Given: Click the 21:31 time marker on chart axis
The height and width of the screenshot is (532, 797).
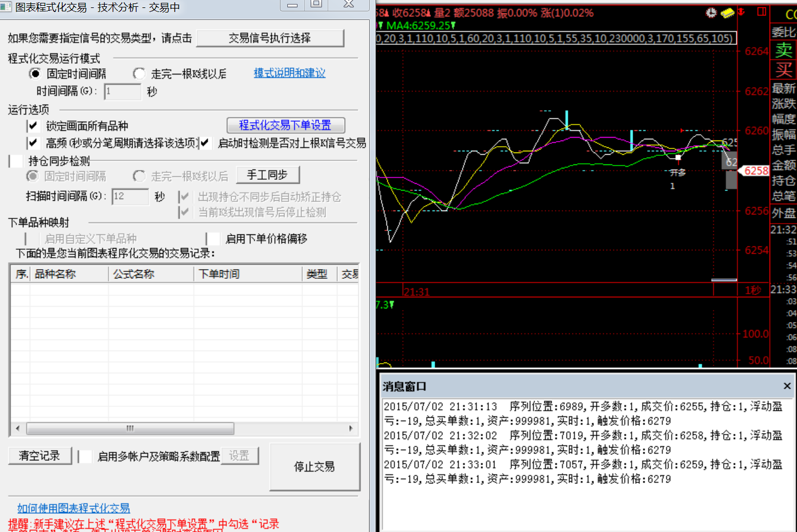Looking at the screenshot, I should tap(416, 291).
